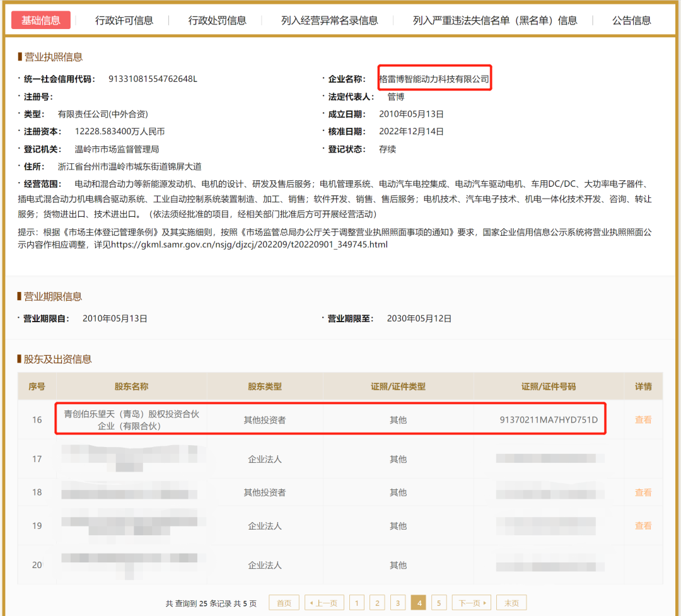The image size is (681, 616).
Task: Open the 基础信息 tab
Action: 41,20
